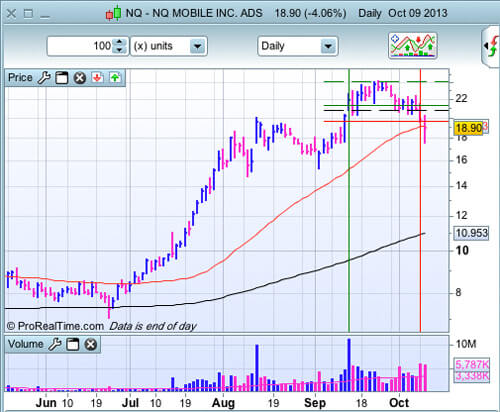500x412 pixels.
Task: Increase the units value with up stepper
Action: point(119,42)
